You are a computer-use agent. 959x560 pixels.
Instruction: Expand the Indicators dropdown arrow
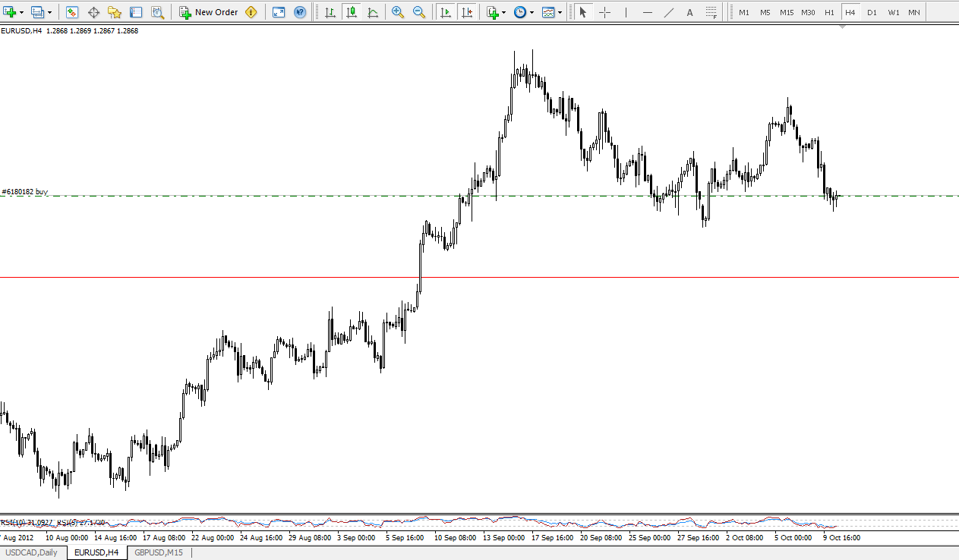504,12
